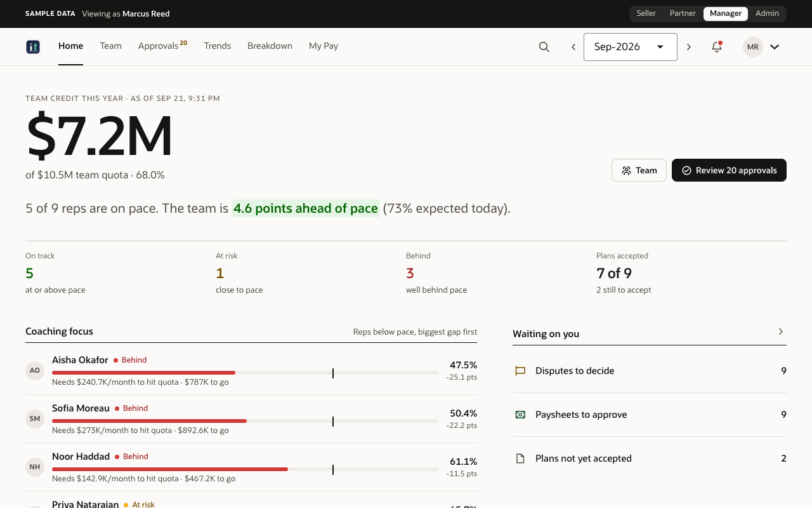Image resolution: width=812 pixels, height=508 pixels.
Task: Click the Team button with people icon
Action: [639, 170]
